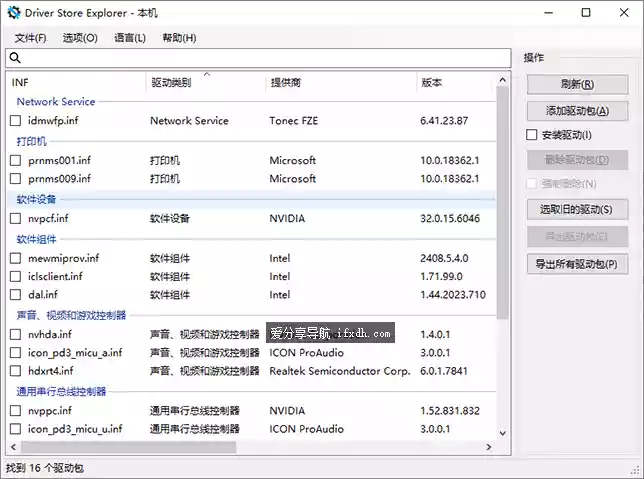Viewport: 644px width, 479px height.
Task: Click the Driver Store Explorer app icon
Action: (x=14, y=13)
